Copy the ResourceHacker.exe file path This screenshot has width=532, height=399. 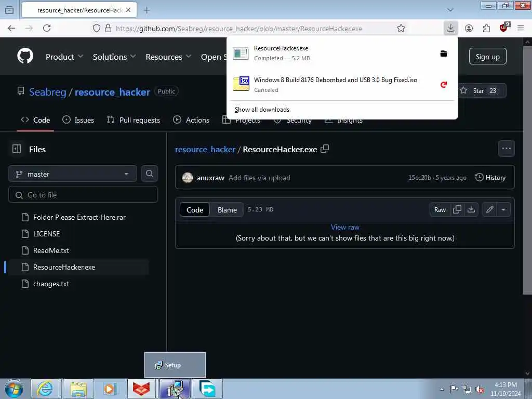click(x=325, y=149)
